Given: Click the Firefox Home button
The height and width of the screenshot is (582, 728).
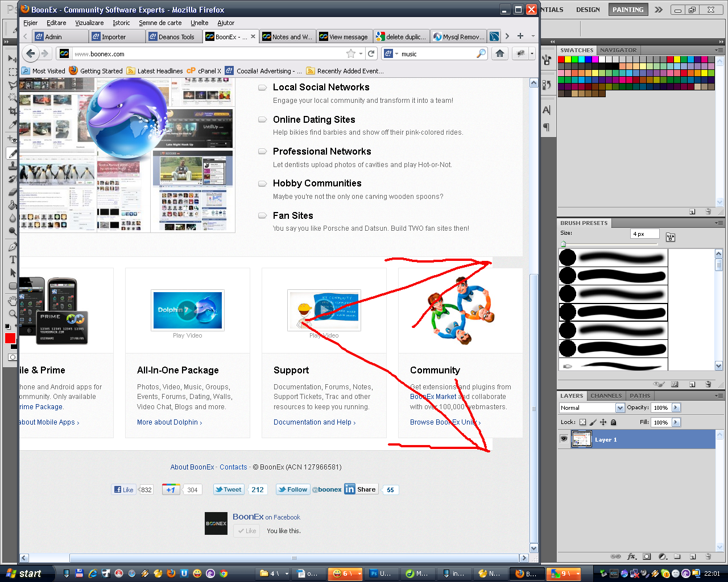Looking at the screenshot, I should pyautogui.click(x=499, y=53).
